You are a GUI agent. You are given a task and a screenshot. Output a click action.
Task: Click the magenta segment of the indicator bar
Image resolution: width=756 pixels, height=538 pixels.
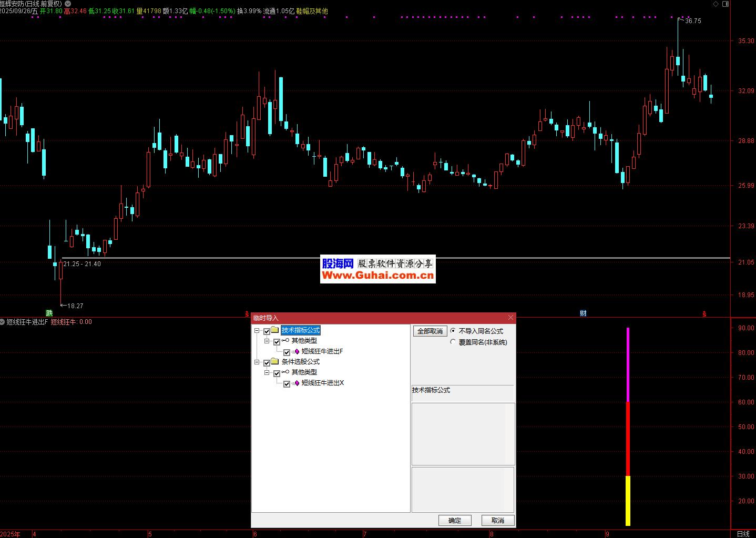click(628, 364)
